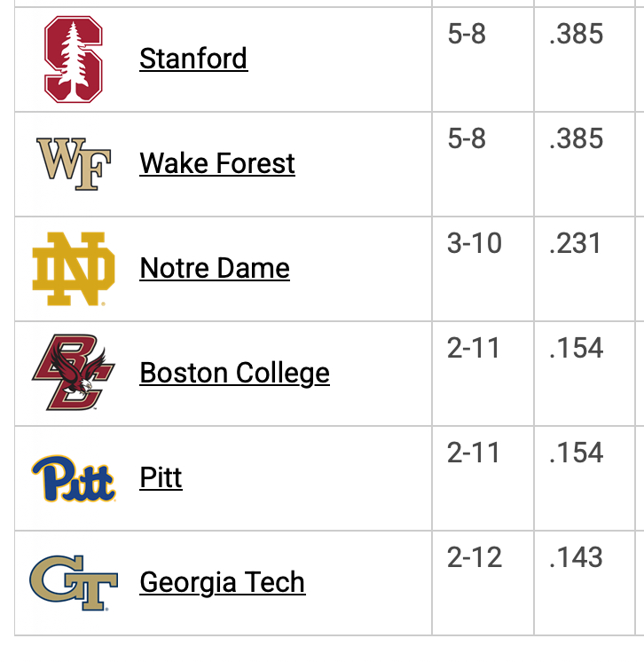The width and height of the screenshot is (644, 662).
Task: Click the Georgia Tech GT logo
Action: pos(74,583)
